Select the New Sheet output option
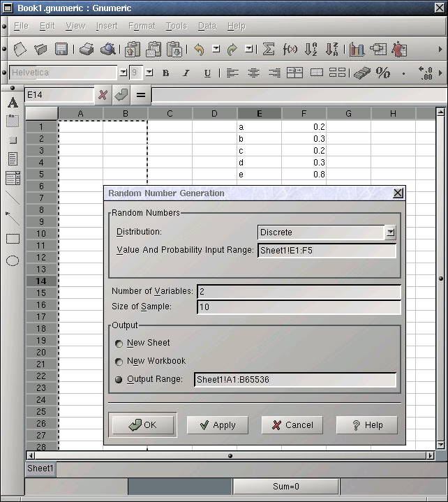448x502 pixels. click(119, 344)
